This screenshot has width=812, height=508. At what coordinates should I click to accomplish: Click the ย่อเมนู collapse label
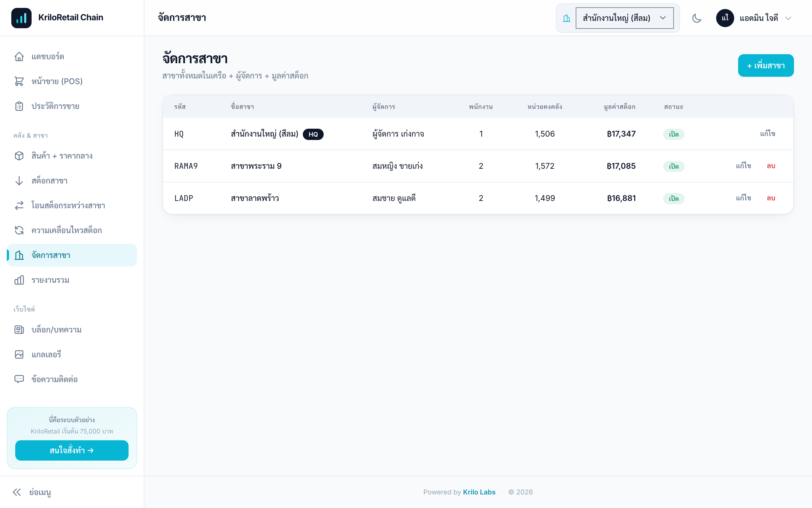click(40, 492)
